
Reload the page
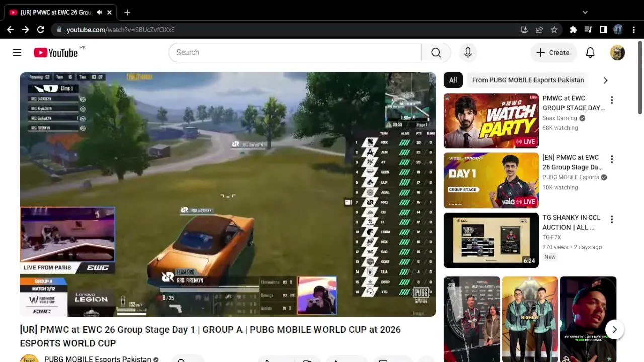41,30
